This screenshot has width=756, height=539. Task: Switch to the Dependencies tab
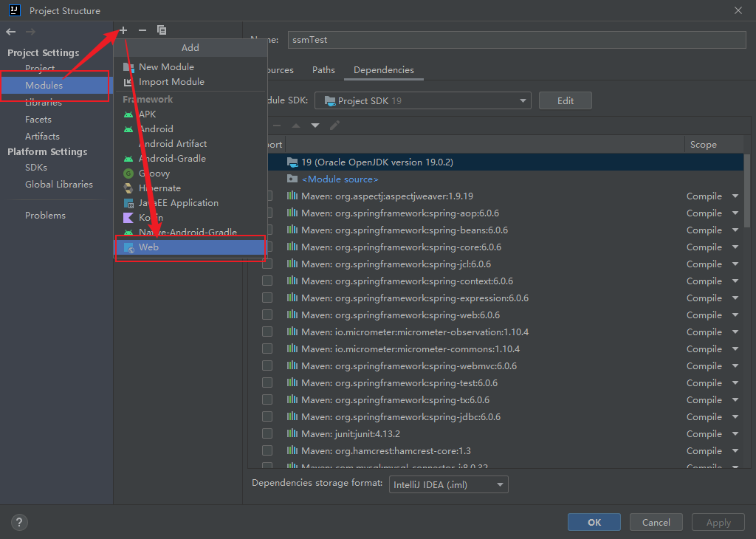384,70
